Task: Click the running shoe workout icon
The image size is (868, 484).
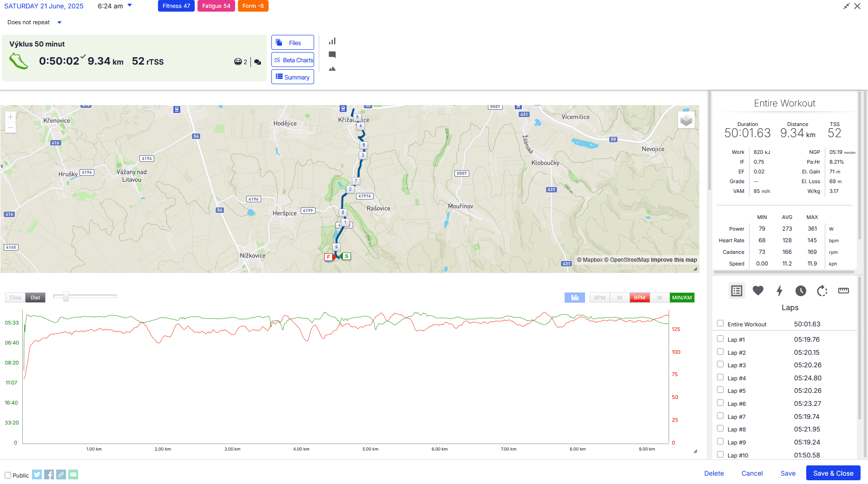Action: coord(19,61)
